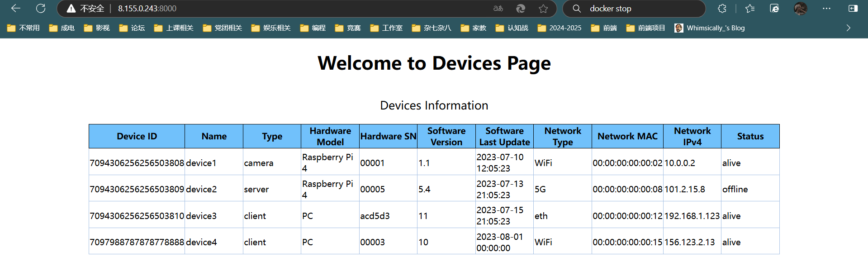Click the search box containing docker stop
This screenshot has width=868, height=262.
coord(634,9)
